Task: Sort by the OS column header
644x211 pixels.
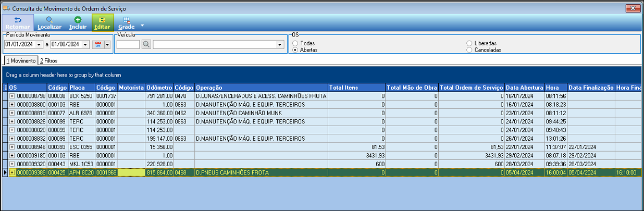Action: (28, 88)
